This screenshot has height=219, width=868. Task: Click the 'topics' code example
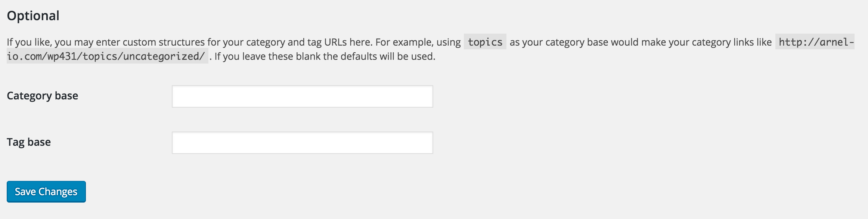[485, 42]
